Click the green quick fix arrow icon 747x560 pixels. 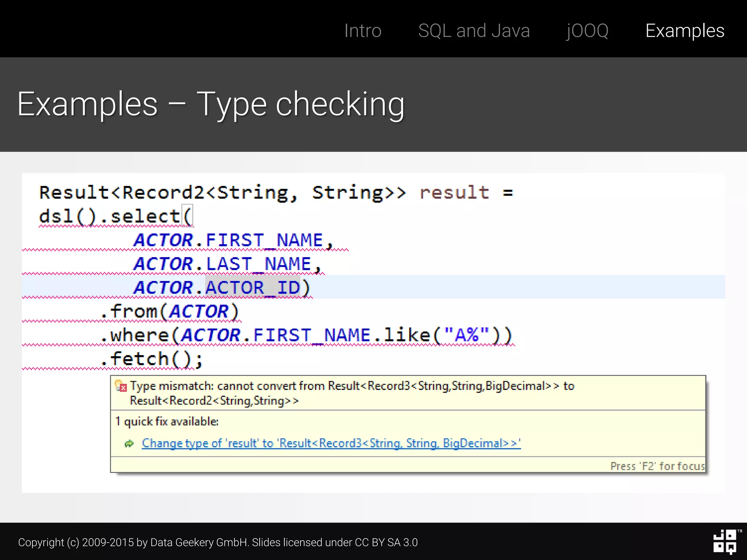(129, 444)
